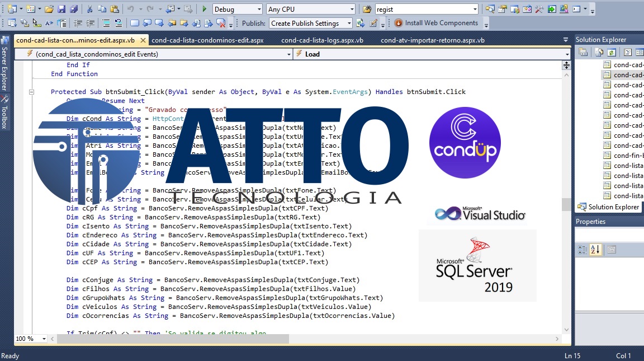The image size is (644, 361).
Task: Toggle Categorized view in the Properties panel
Action: 583,250
